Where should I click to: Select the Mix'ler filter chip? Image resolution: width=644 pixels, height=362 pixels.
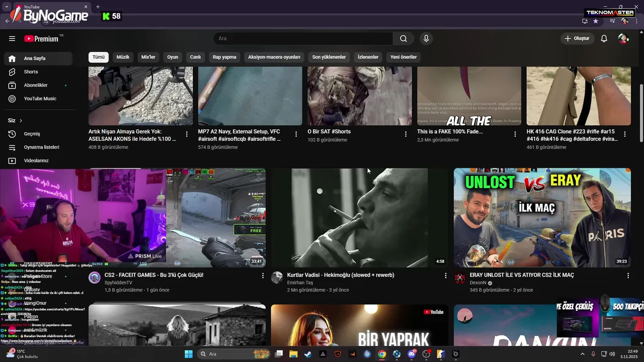148,57
